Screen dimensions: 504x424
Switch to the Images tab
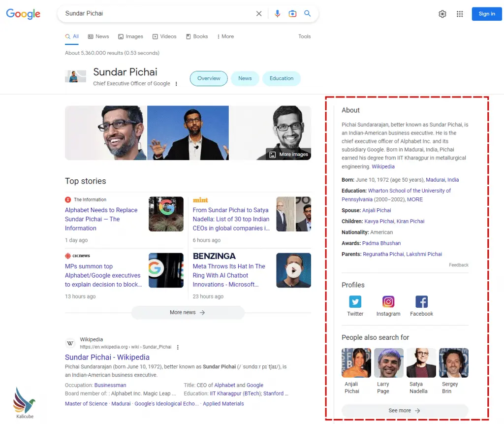(x=130, y=36)
